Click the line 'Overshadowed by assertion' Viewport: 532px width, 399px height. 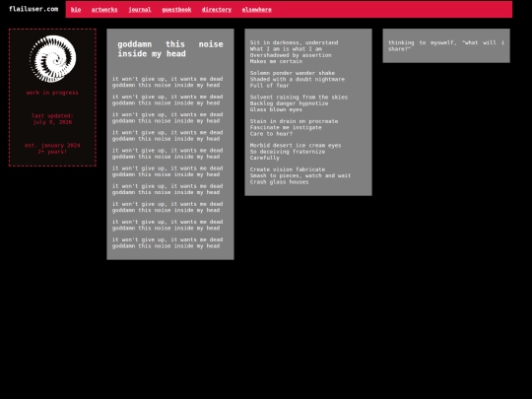[291, 55]
